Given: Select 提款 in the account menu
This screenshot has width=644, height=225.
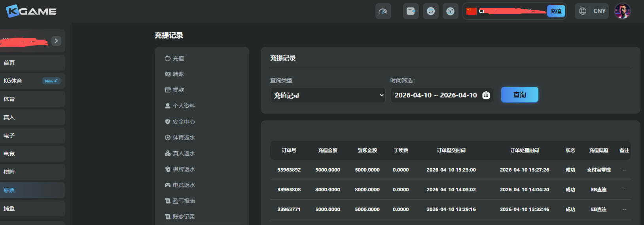Looking at the screenshot, I should pyautogui.click(x=178, y=90).
